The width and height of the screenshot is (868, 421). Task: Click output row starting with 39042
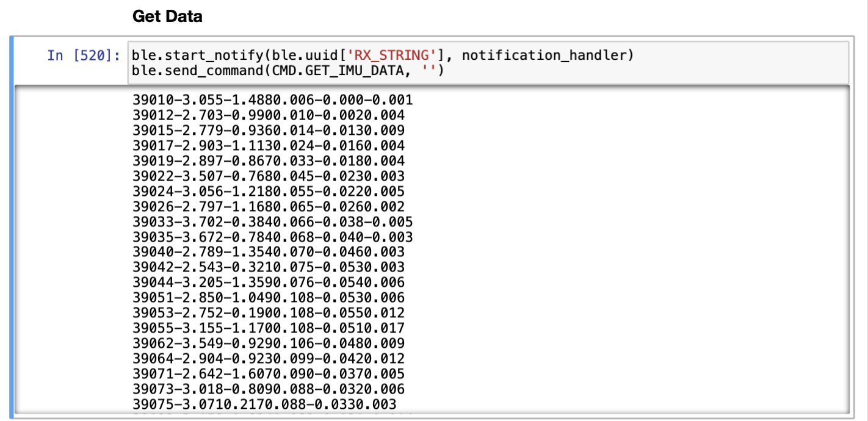coord(269,267)
